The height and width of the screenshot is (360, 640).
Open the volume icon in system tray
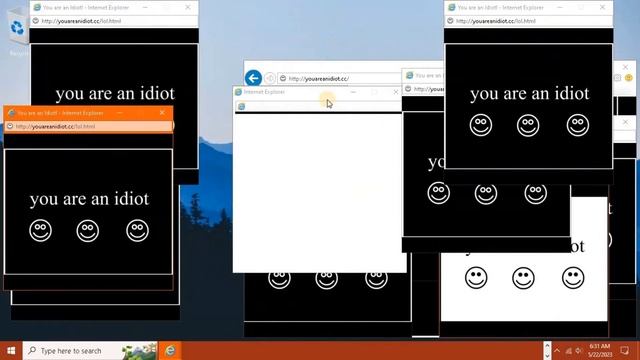coord(578,351)
